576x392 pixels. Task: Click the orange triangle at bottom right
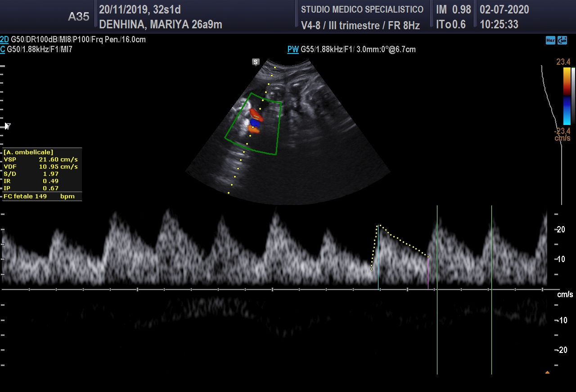click(547, 372)
